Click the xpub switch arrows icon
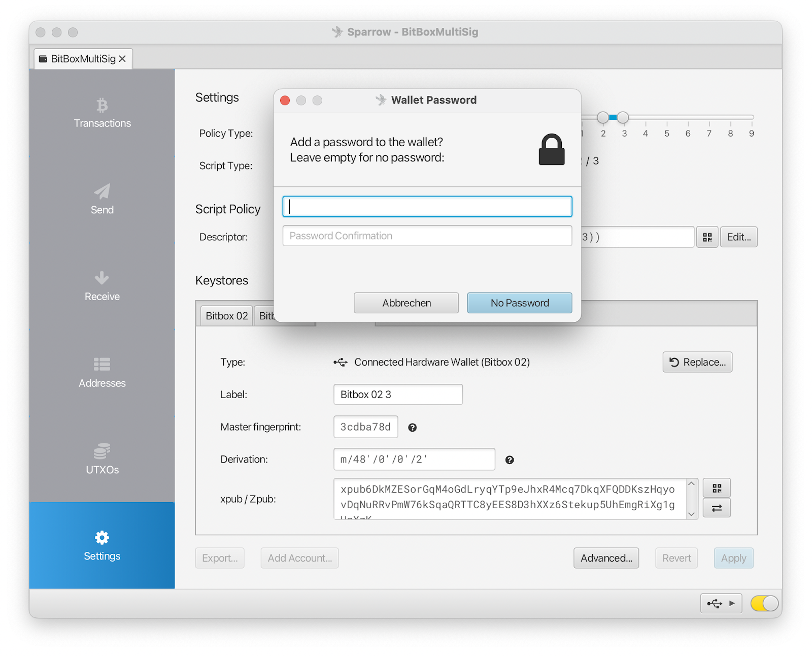 pyautogui.click(x=717, y=508)
